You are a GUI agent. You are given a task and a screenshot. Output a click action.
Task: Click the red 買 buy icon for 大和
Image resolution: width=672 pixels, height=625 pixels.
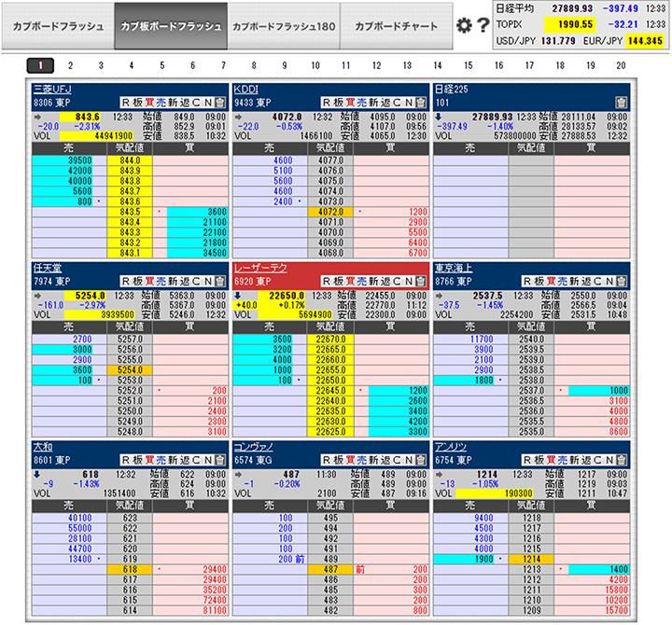click(149, 460)
